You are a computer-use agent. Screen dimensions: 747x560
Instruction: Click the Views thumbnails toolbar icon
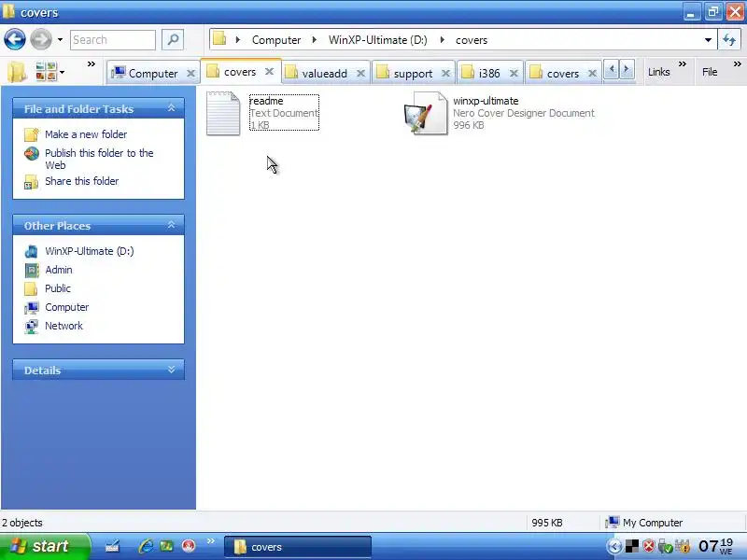pos(46,72)
